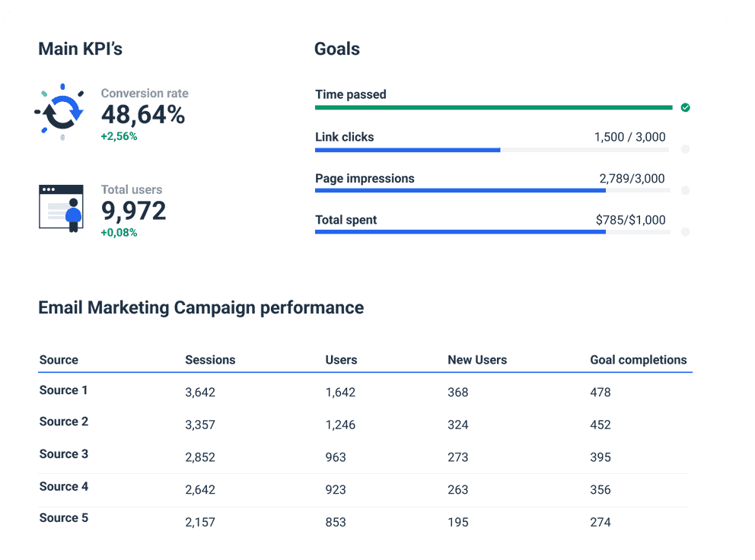Click the Page impressions progress bar

click(x=492, y=191)
